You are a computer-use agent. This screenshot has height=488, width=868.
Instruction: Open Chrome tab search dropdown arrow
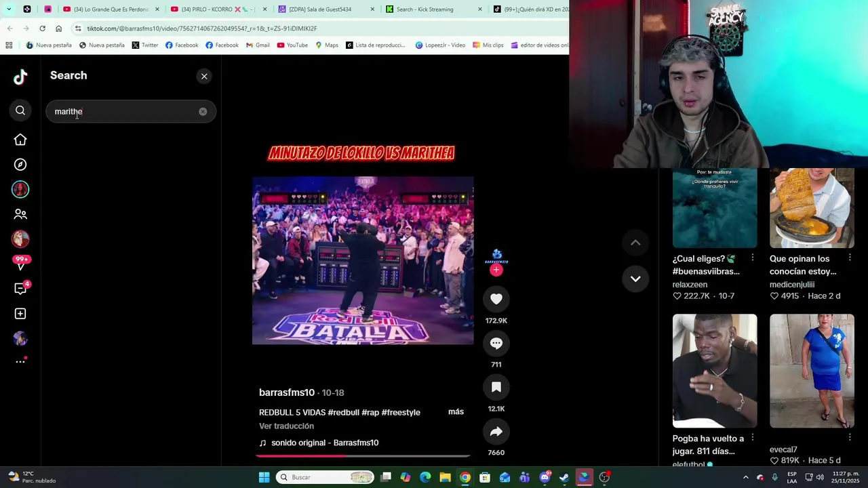click(9, 9)
